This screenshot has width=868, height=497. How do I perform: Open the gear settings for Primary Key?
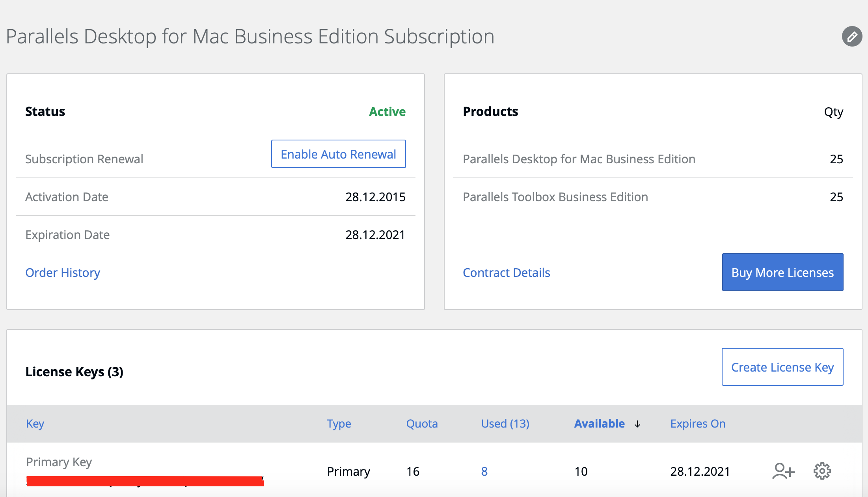822,471
